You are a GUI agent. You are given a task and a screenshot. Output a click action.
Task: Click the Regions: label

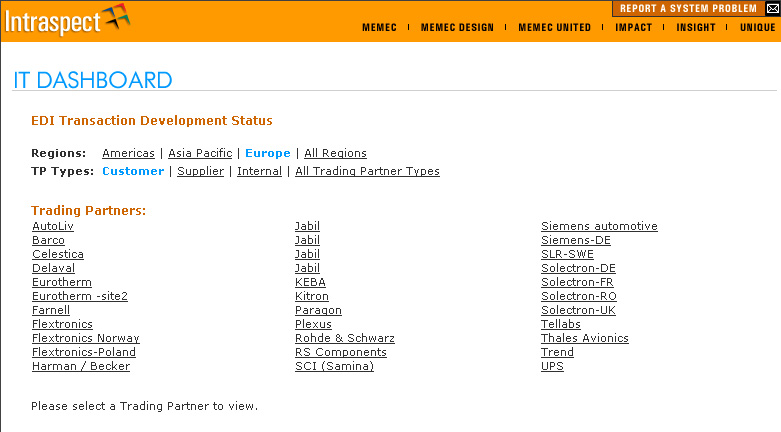point(58,153)
